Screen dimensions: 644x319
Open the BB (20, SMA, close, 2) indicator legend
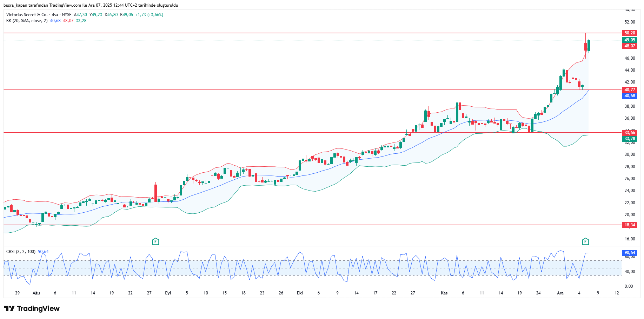pos(27,21)
